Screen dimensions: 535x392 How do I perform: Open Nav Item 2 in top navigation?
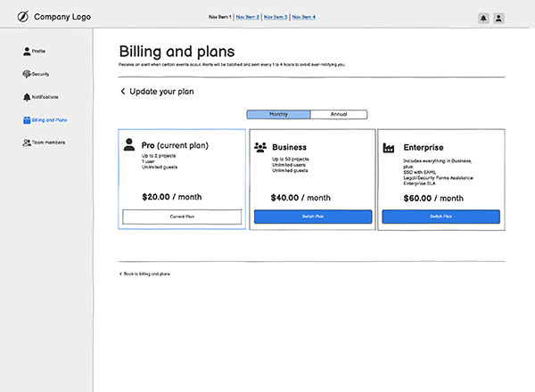pyautogui.click(x=247, y=17)
